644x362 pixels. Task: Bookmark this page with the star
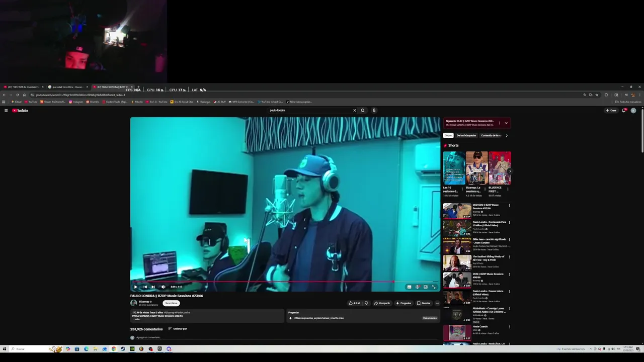point(597,95)
